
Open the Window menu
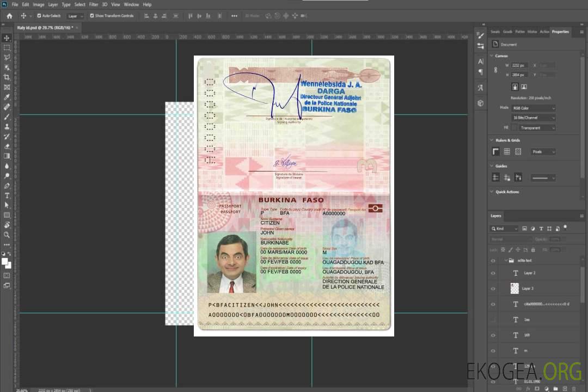(x=131, y=4)
